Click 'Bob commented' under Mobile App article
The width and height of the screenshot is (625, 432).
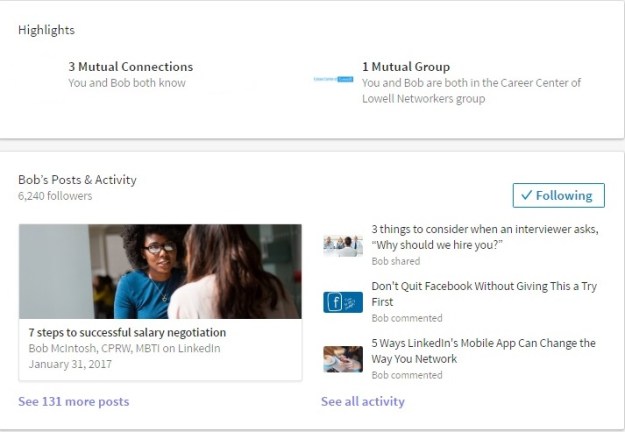407,375
